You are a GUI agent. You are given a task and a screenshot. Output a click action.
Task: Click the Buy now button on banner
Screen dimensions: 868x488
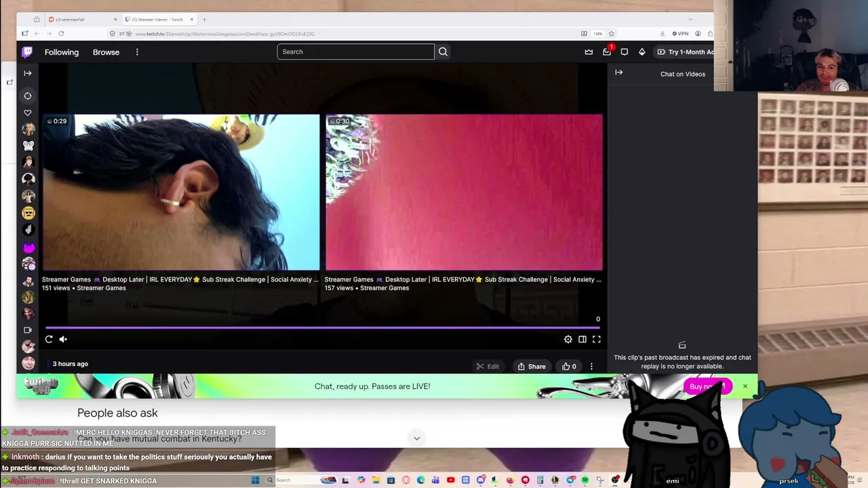(707, 386)
